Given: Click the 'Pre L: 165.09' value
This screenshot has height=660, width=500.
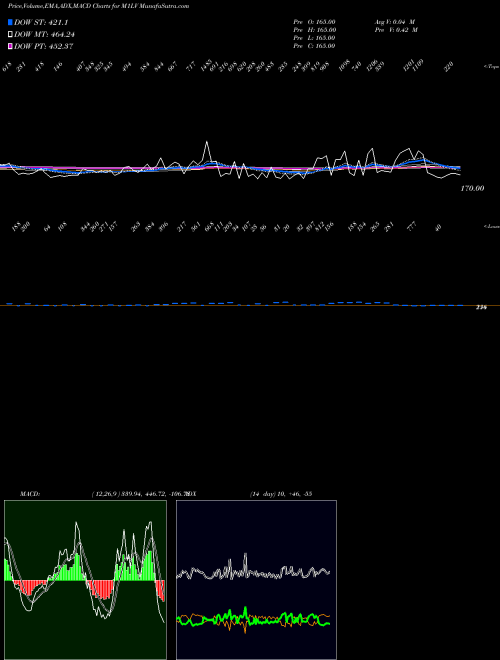Looking at the screenshot, I should coord(314,38).
